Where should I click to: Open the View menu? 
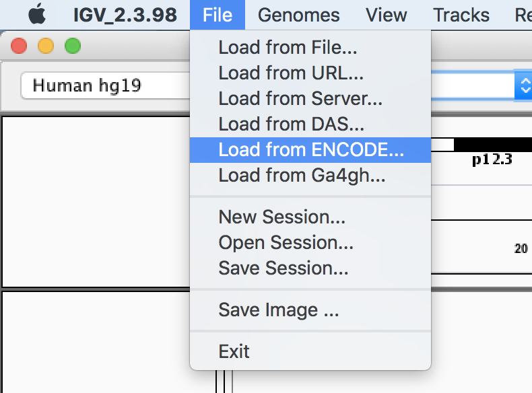click(x=386, y=15)
